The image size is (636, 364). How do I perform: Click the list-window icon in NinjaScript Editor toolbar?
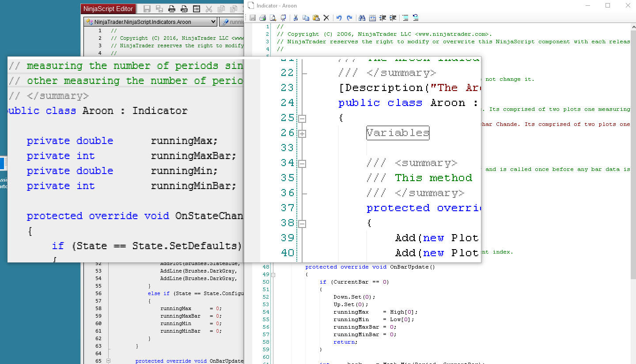click(x=197, y=9)
